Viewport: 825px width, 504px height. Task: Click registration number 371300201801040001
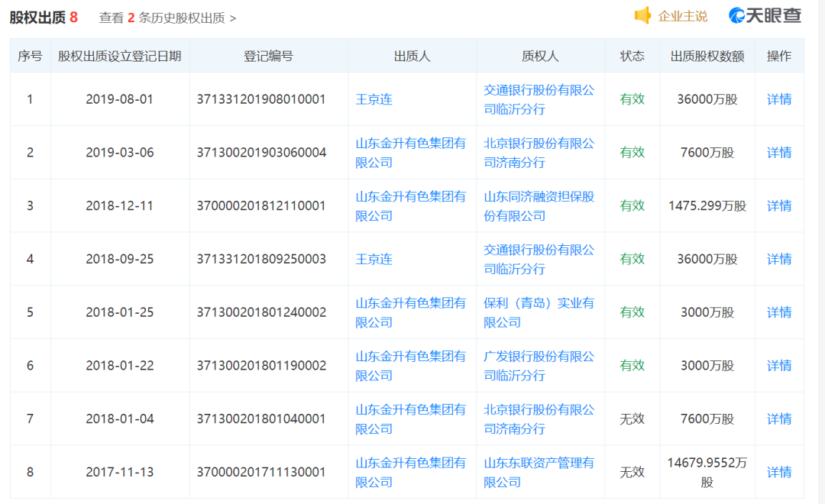pyautogui.click(x=261, y=418)
